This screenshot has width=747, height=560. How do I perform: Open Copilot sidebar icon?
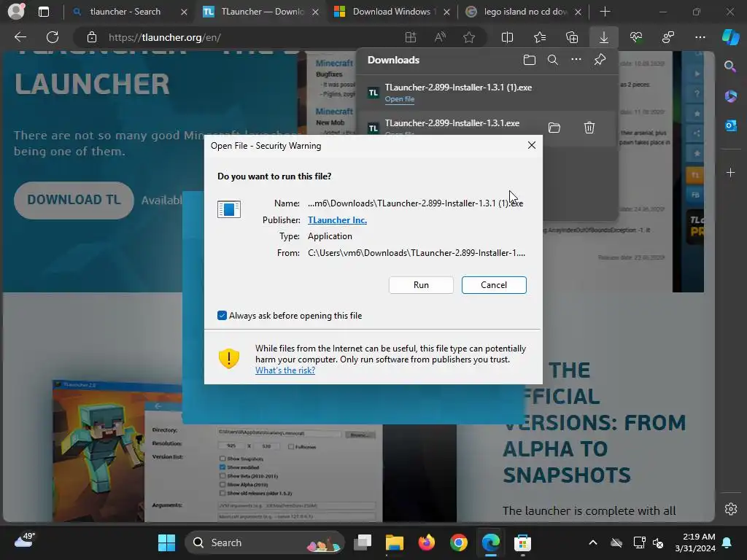tap(730, 37)
